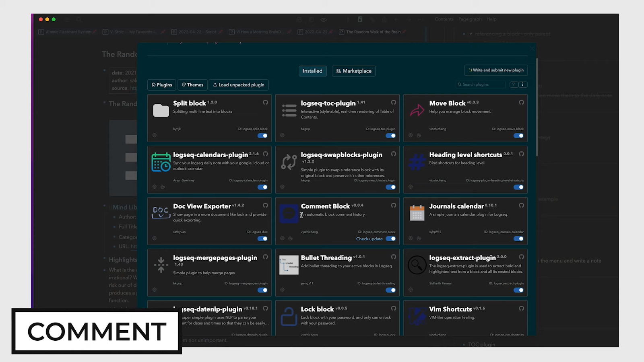Click the Lock block plugin title

317,309
